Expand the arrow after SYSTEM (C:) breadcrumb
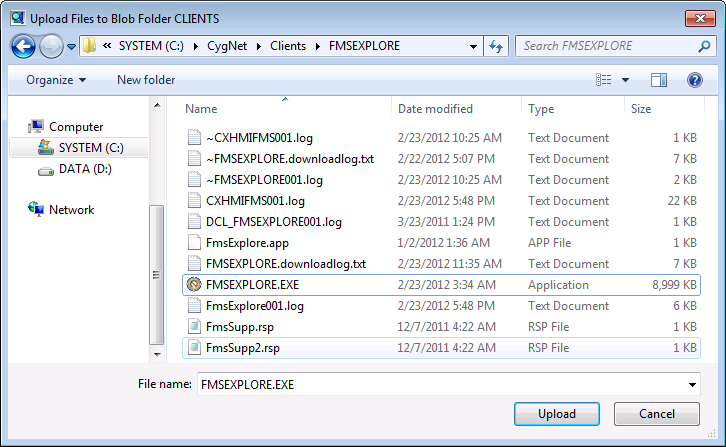The width and height of the screenshot is (726, 447). 195,46
